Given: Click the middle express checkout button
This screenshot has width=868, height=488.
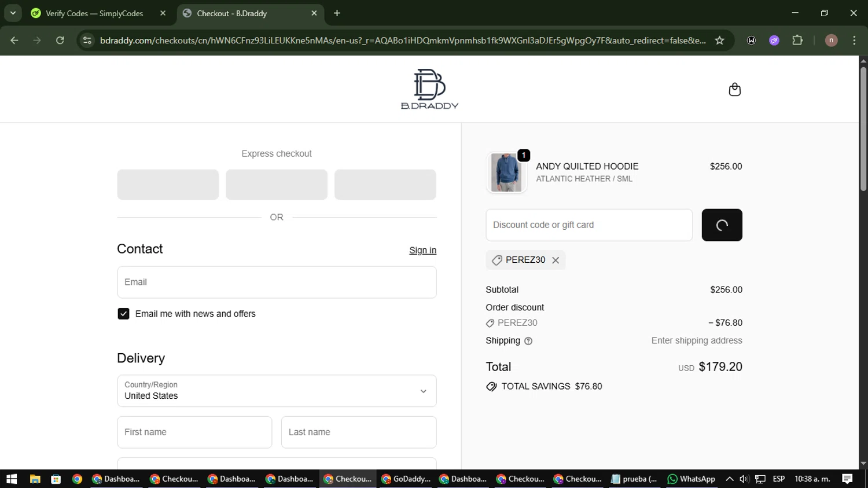Looking at the screenshot, I should (x=277, y=185).
